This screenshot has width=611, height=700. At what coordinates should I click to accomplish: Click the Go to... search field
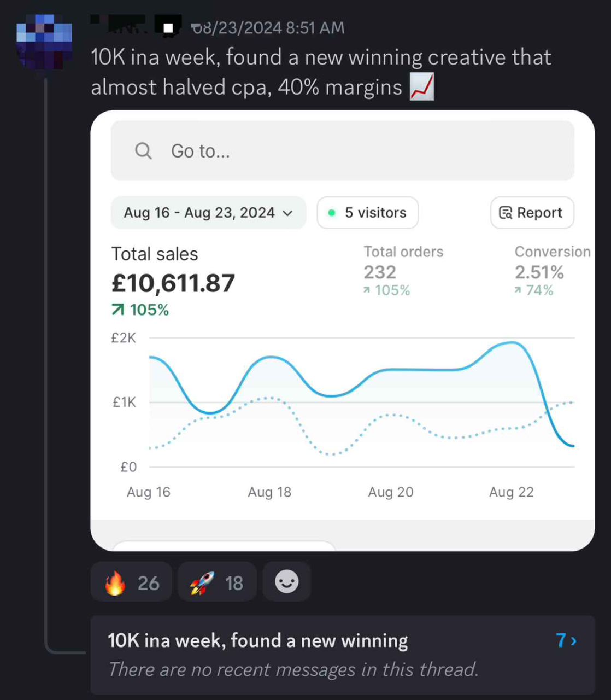point(343,151)
